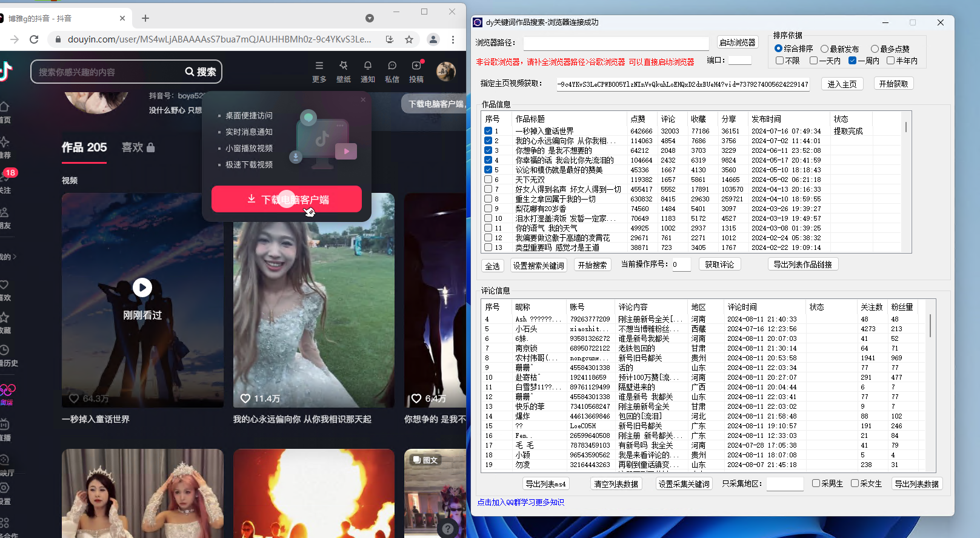This screenshot has width=980, height=538.
Task: Sort works list by 发布时间 column header
Action: coord(788,119)
